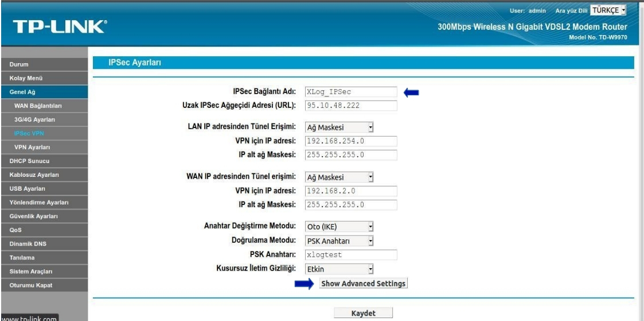Click WAN subnet mask field below 192.168.2.0
The image size is (644, 321).
point(351,204)
